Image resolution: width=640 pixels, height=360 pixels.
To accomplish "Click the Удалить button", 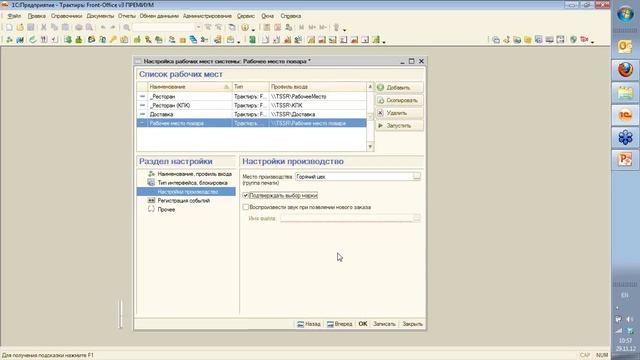I will point(399,113).
